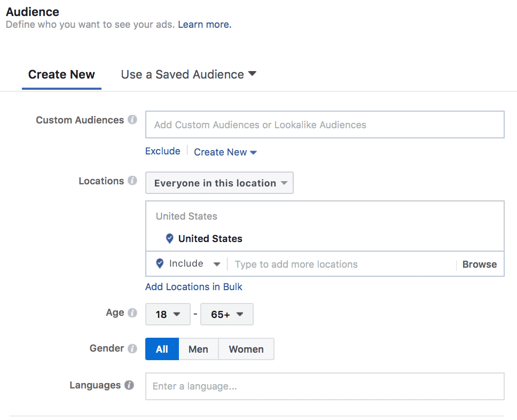Click the Browse locations button
Screen dimensions: 517x420
[x=480, y=265]
